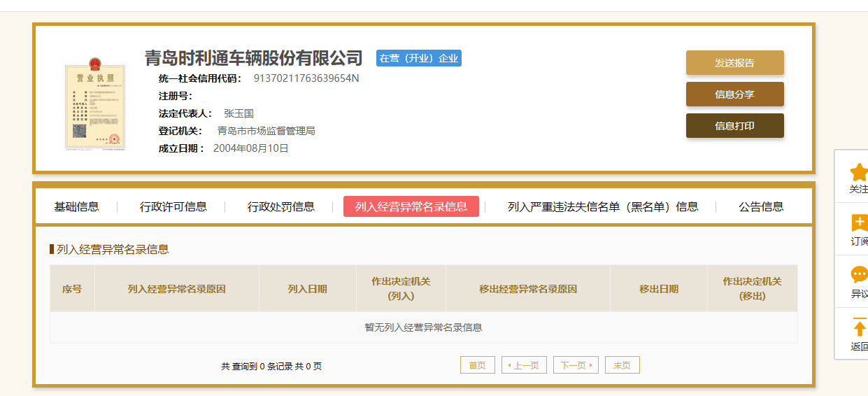
Task: Click the 信息打印 button
Action: [x=734, y=126]
